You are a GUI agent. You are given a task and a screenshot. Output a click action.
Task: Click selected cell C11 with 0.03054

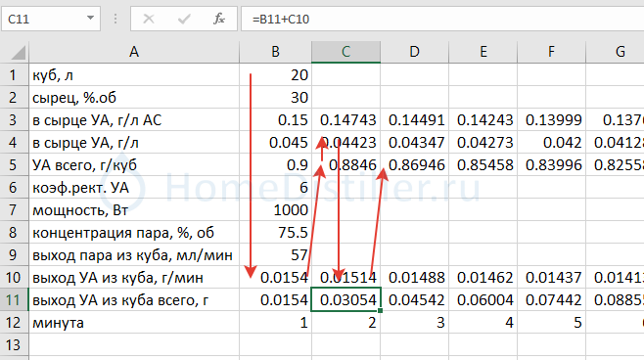pyautogui.click(x=345, y=300)
